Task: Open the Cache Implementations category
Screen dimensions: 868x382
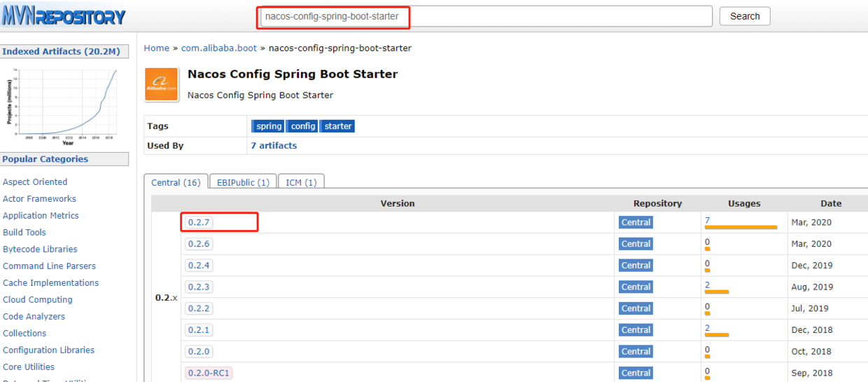Action: pyautogui.click(x=50, y=283)
